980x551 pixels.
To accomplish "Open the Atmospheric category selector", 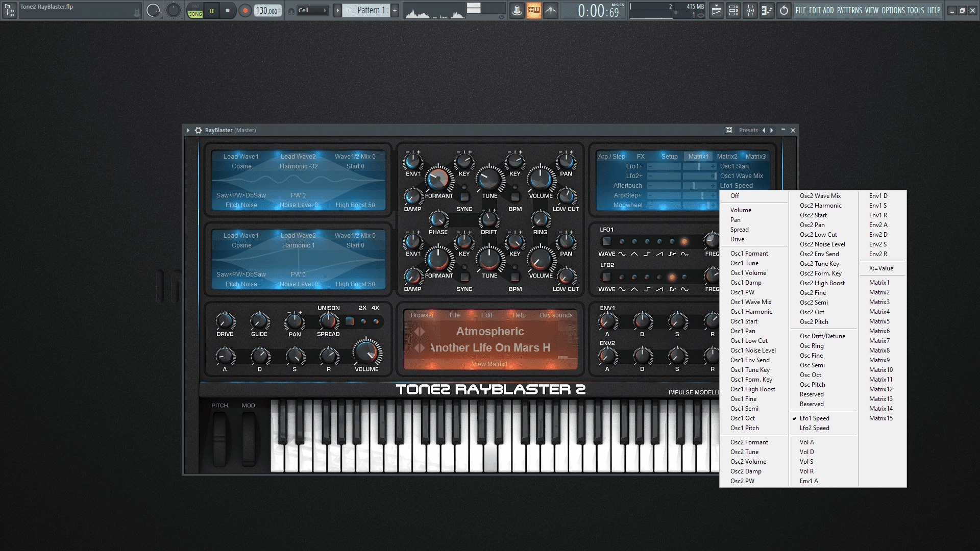I will click(x=490, y=332).
